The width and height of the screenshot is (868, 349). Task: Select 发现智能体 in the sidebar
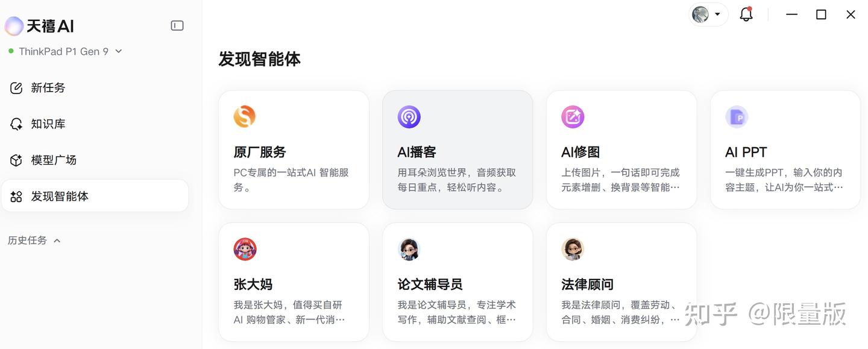click(x=95, y=196)
